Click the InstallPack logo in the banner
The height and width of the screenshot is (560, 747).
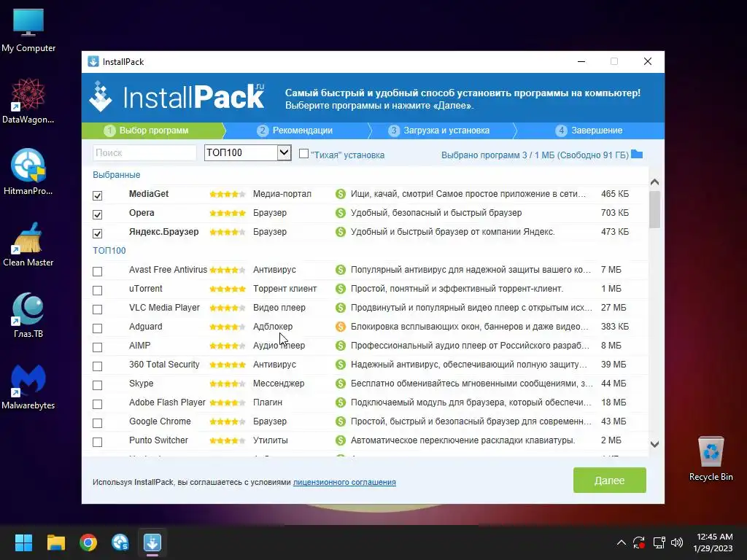tap(177, 97)
